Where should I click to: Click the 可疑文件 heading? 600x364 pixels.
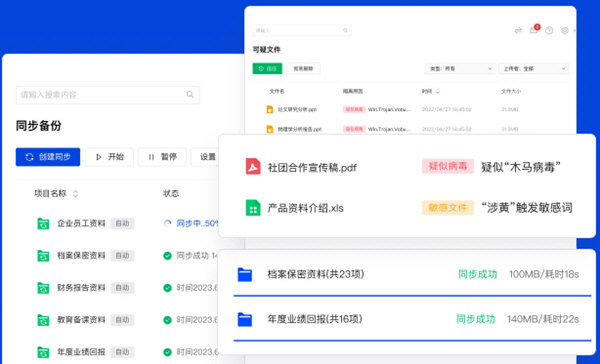(267, 50)
